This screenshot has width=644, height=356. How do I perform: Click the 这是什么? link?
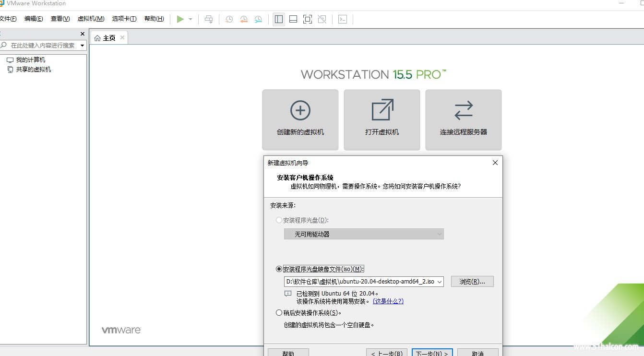click(388, 301)
